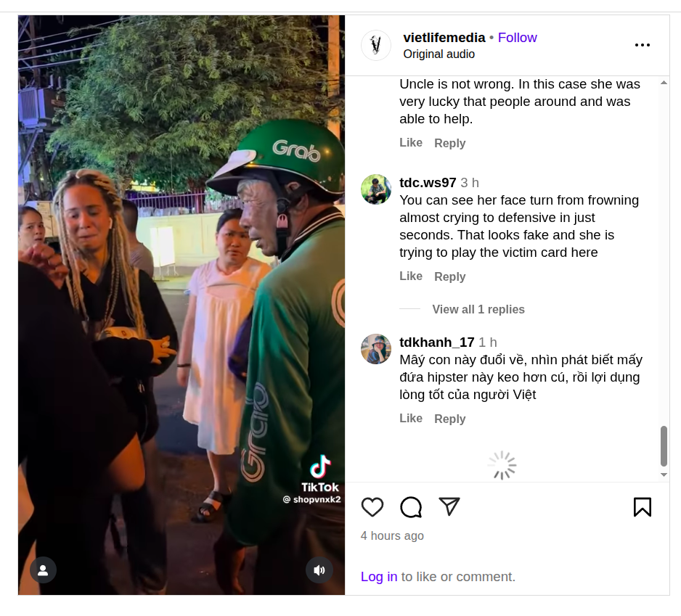Save post with bookmark icon
Image resolution: width=681 pixels, height=616 pixels.
[643, 506]
